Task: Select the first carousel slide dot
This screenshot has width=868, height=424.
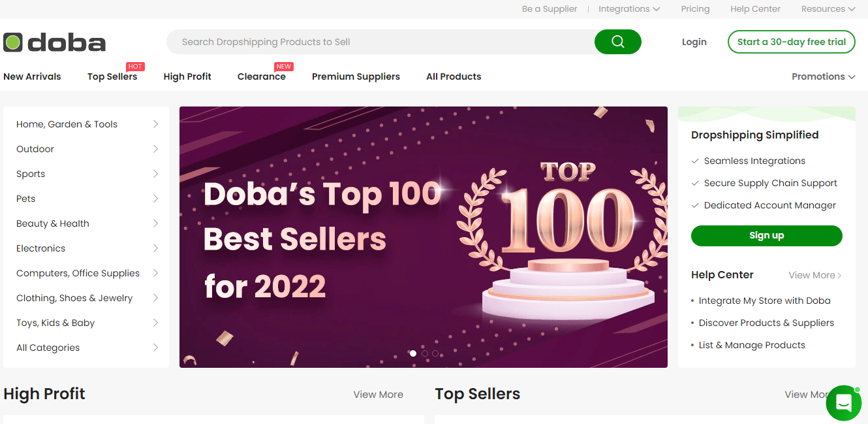Action: 413,353
